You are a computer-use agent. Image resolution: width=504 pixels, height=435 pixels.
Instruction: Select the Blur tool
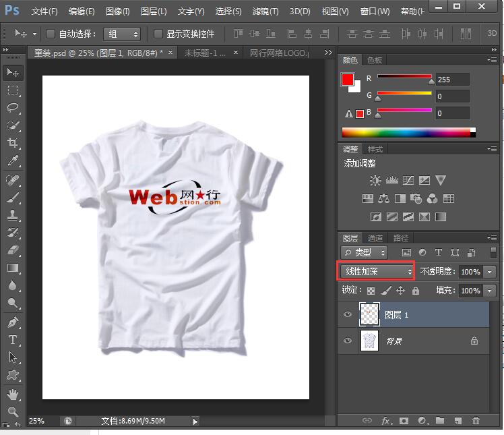tap(13, 285)
